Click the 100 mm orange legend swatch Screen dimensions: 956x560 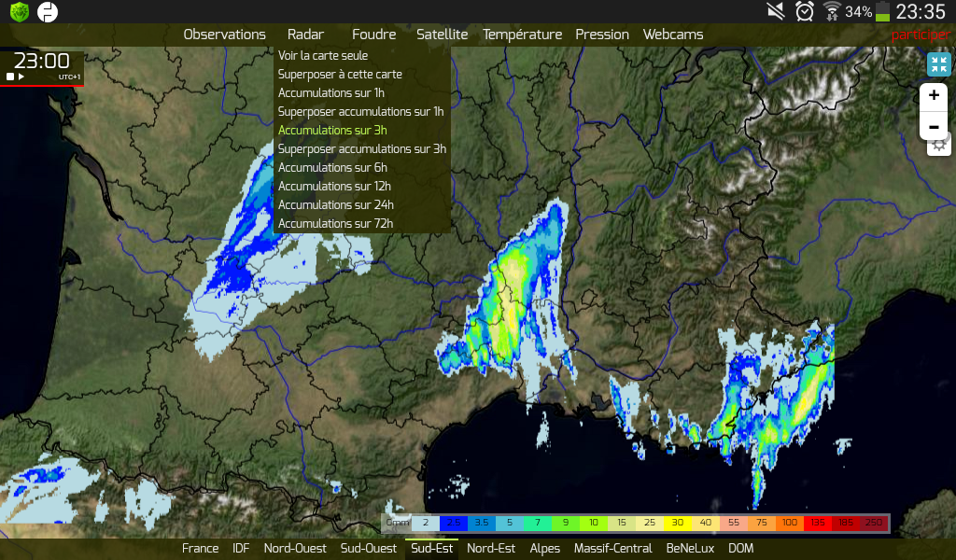pos(790,523)
